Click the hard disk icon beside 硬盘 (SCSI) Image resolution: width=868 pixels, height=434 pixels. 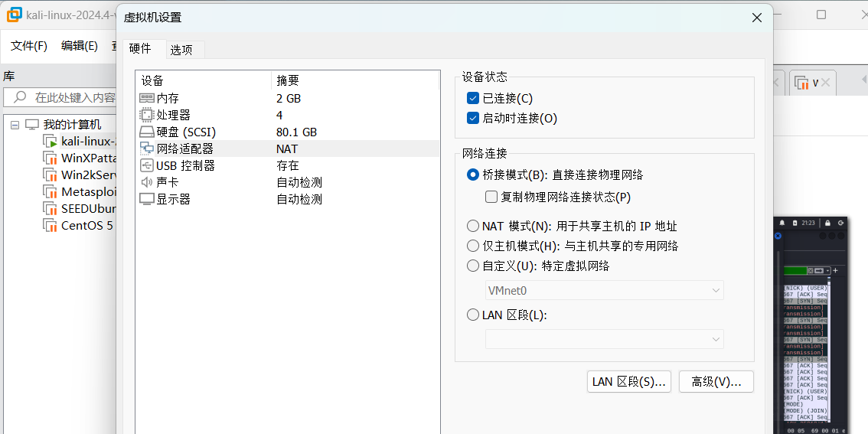click(x=147, y=132)
